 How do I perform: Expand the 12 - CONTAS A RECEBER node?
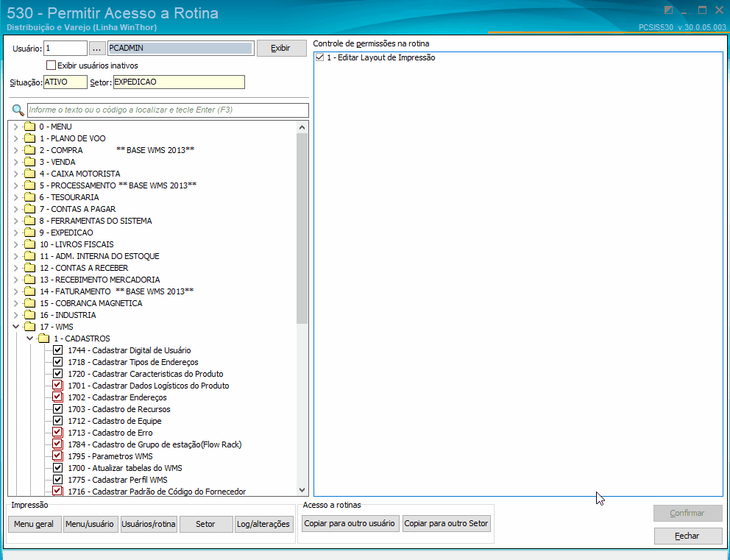[x=16, y=268]
